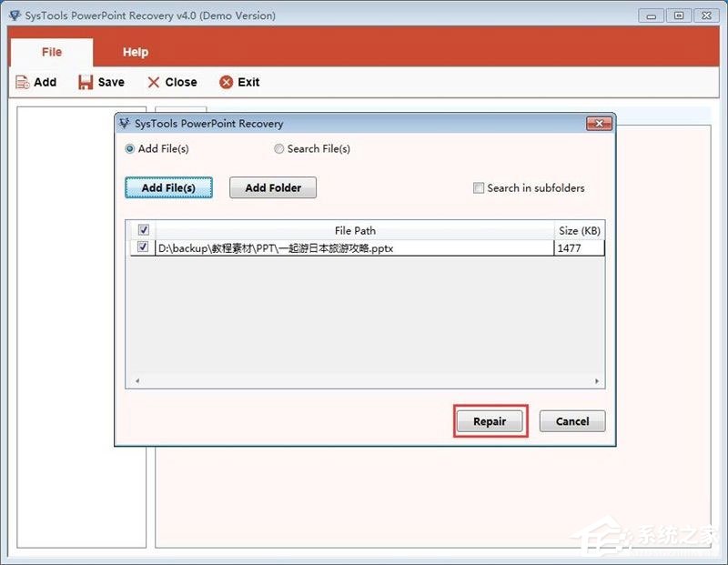Switch to the Help tab

(x=135, y=52)
